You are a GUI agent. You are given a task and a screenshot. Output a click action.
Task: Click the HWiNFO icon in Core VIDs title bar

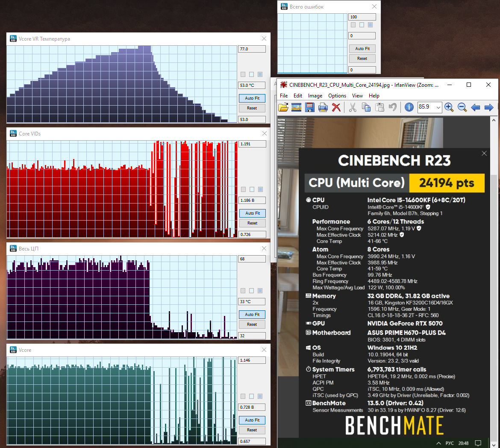click(x=13, y=133)
